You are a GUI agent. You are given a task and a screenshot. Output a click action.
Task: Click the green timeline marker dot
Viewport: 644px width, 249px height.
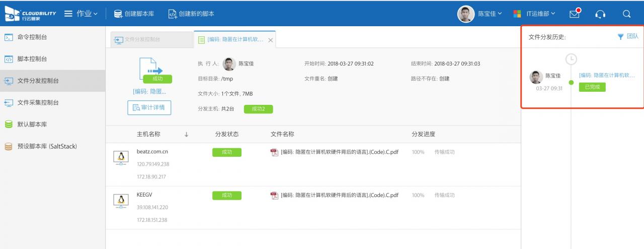571,82
